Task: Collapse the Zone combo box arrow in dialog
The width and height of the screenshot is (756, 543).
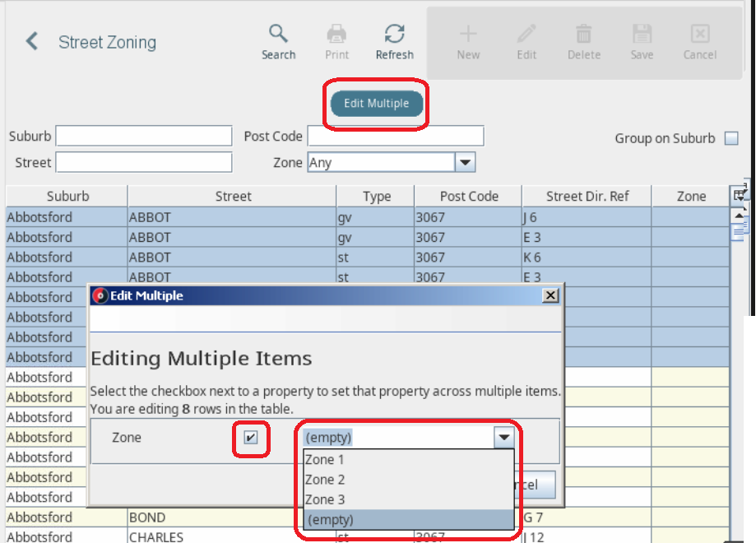Action: pos(503,438)
